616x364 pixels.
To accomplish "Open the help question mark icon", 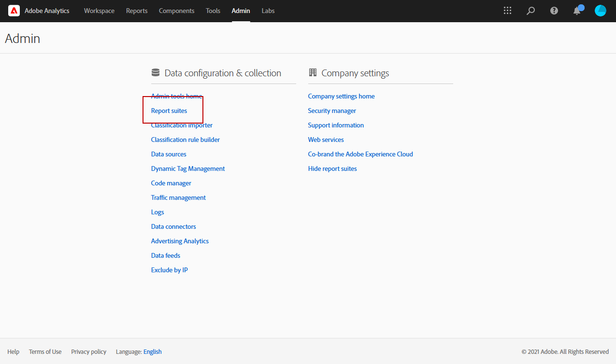I will 554,11.
